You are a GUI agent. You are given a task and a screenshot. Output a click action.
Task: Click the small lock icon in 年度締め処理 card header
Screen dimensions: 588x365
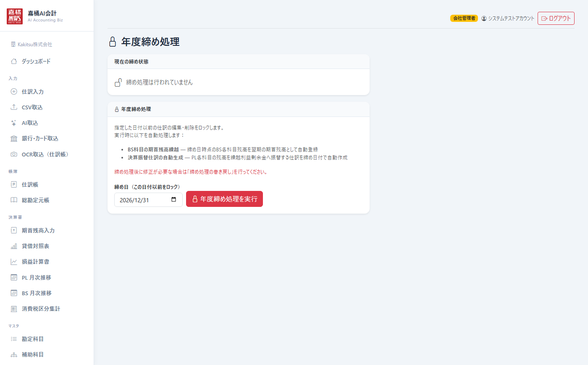117,109
